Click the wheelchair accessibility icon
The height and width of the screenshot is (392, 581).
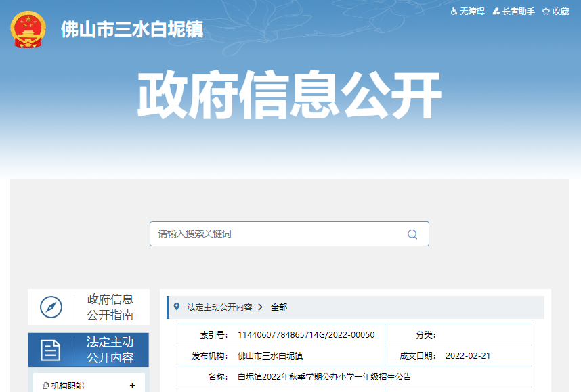click(x=454, y=12)
